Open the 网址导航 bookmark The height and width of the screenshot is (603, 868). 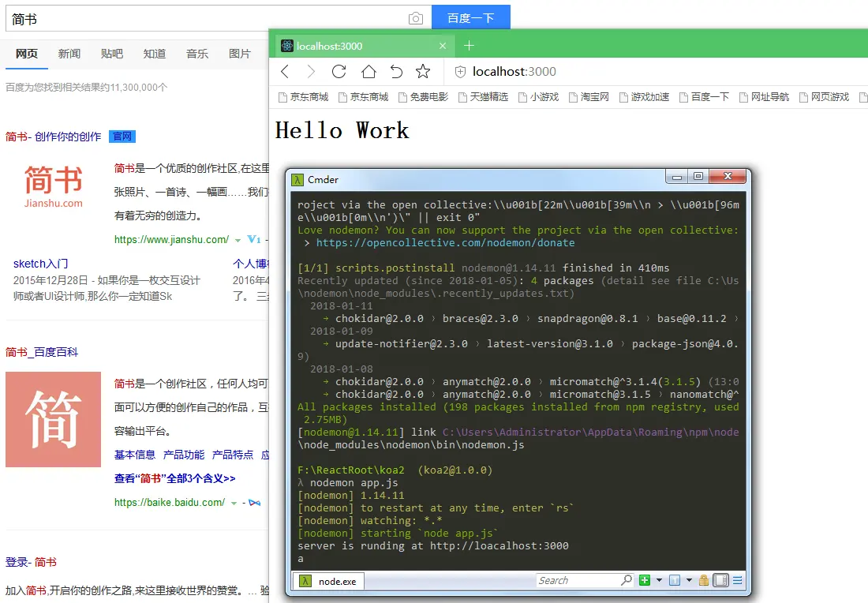[x=765, y=97]
